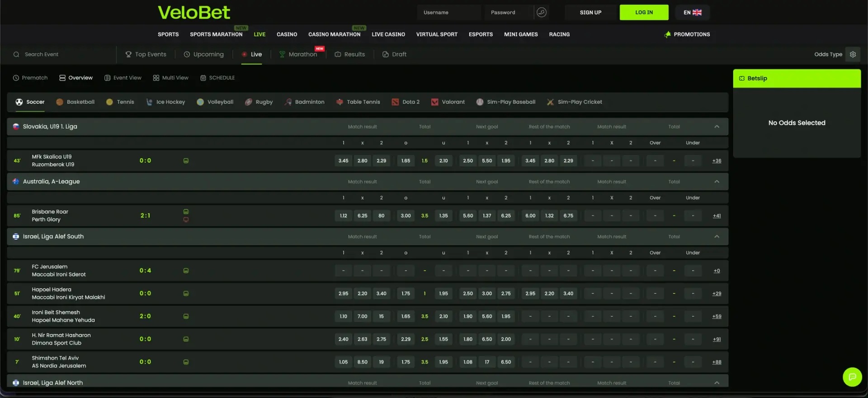868x398 pixels.
Task: Click the password visibility icon in login
Action: coord(541,12)
